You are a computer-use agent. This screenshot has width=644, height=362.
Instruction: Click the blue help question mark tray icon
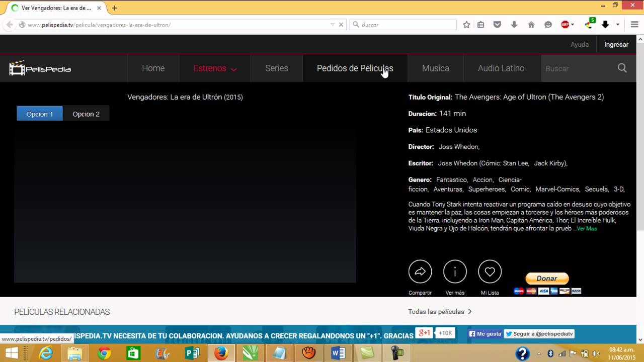point(523,353)
